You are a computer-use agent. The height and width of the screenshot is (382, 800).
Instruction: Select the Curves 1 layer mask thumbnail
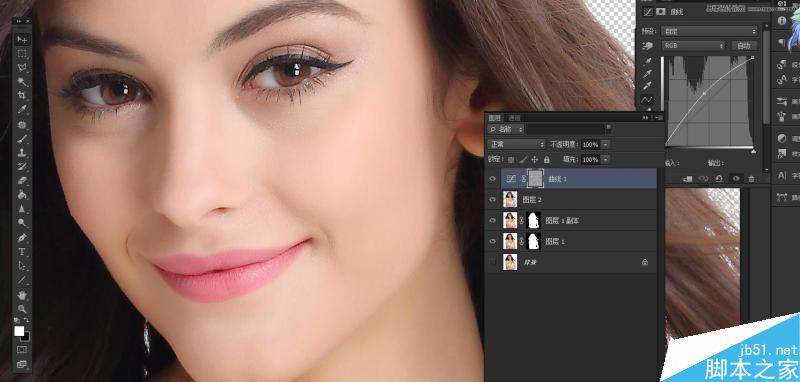point(535,179)
